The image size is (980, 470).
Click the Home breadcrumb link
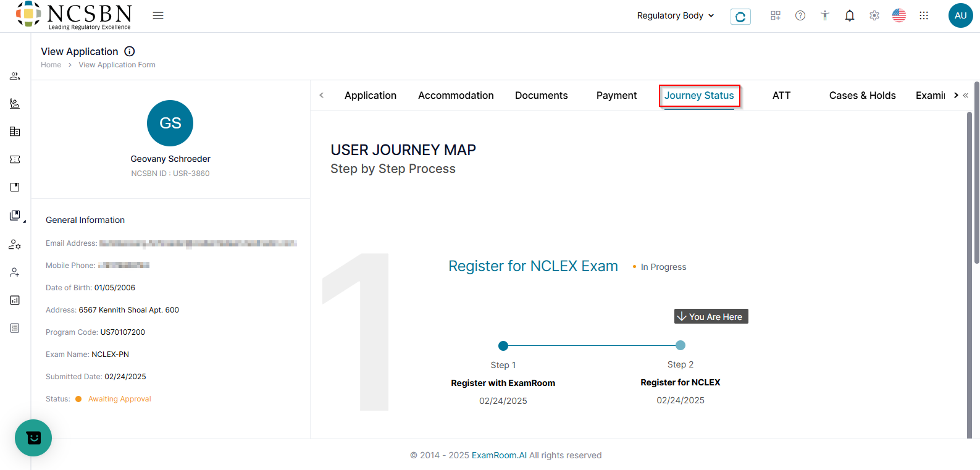coord(51,65)
